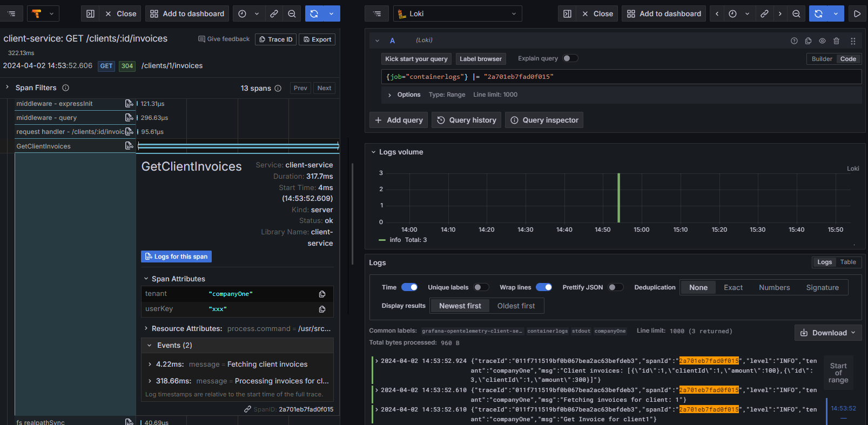Image resolution: width=868 pixels, height=425 pixels.
Task: Click collapse-pane icon beside left Close button
Action: pos(90,14)
